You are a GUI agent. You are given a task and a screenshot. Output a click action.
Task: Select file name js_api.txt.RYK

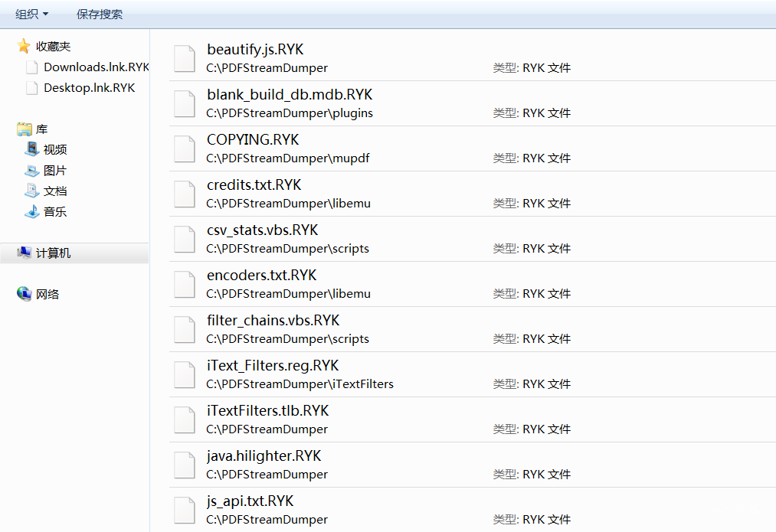pyautogui.click(x=250, y=501)
